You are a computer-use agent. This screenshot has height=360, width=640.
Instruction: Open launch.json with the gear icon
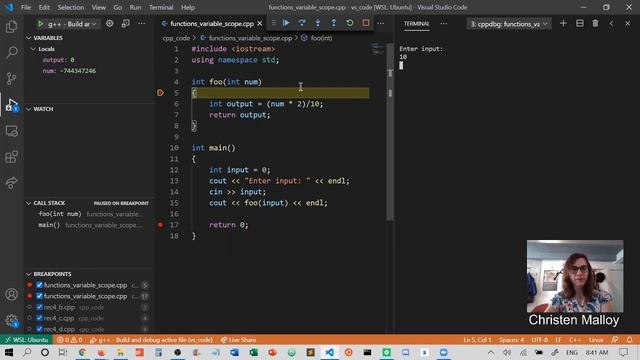click(109, 24)
